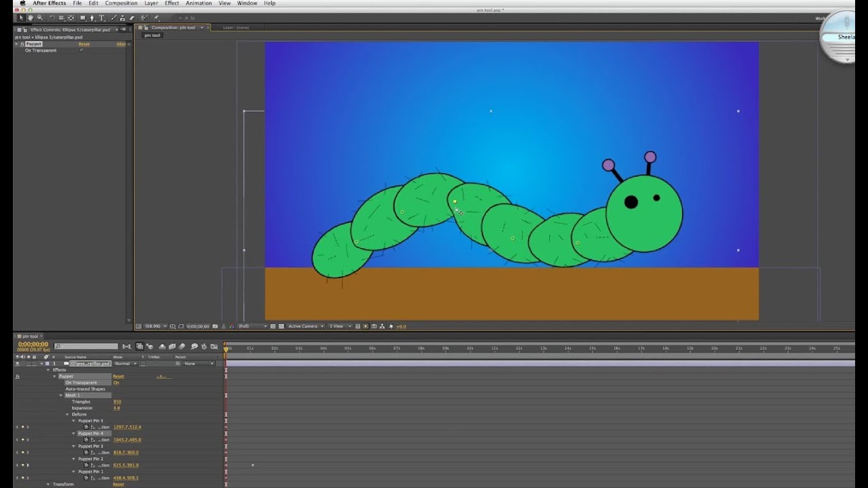Screen dimensions: 868x488
Task: Select the Pan Behind anchor tool
Action: (71, 18)
